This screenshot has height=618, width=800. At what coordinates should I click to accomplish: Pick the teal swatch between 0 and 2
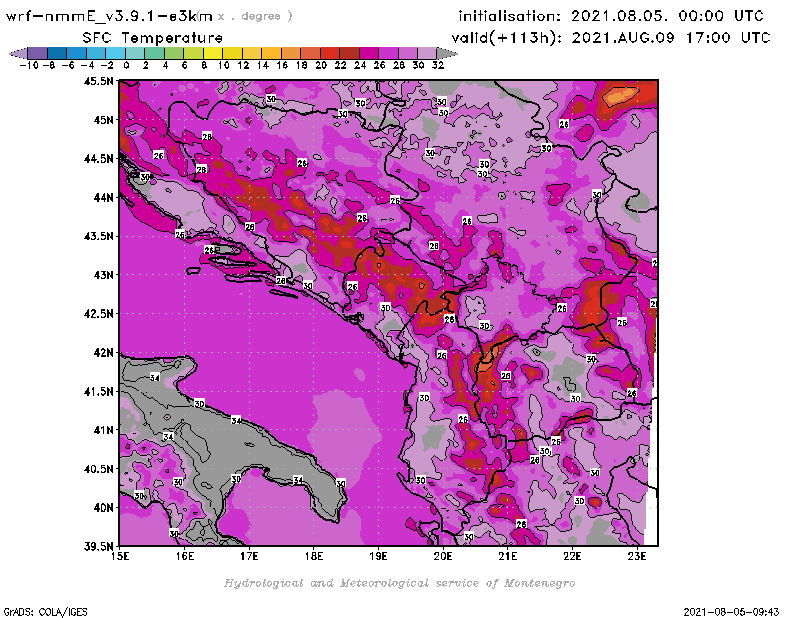[135, 53]
